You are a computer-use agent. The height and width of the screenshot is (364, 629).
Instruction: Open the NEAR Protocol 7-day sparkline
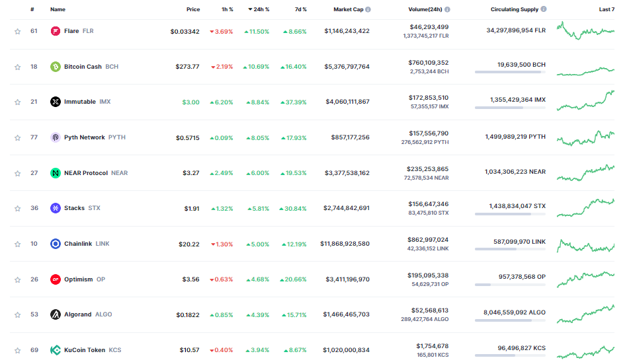(x=585, y=173)
